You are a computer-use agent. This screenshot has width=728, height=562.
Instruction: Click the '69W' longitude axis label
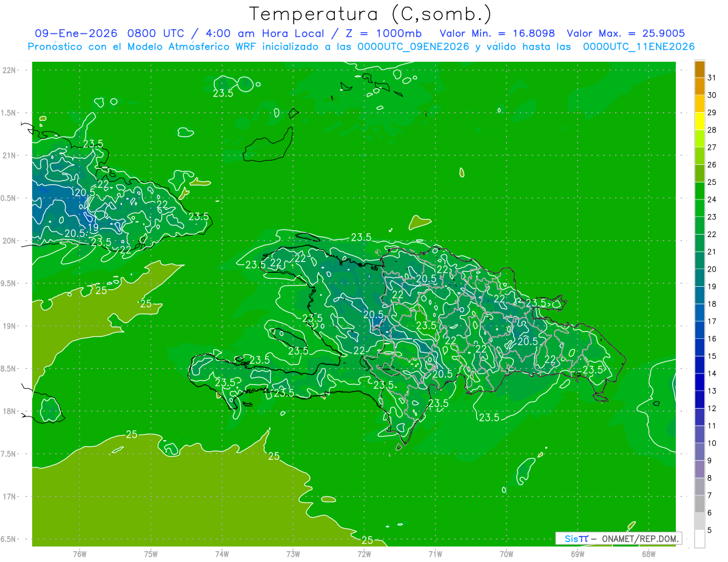[x=578, y=554]
